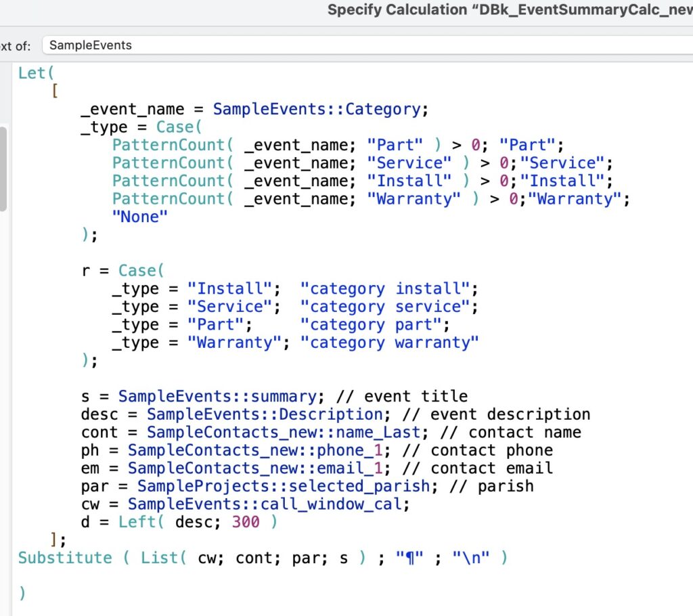
Task: Click the "None" default string in Case
Action: (x=139, y=217)
